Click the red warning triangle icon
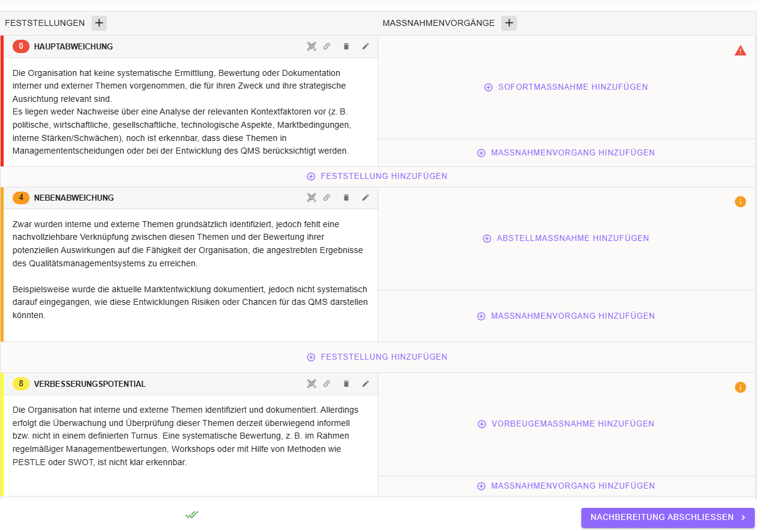Viewport: 759px width, 532px height. (740, 51)
